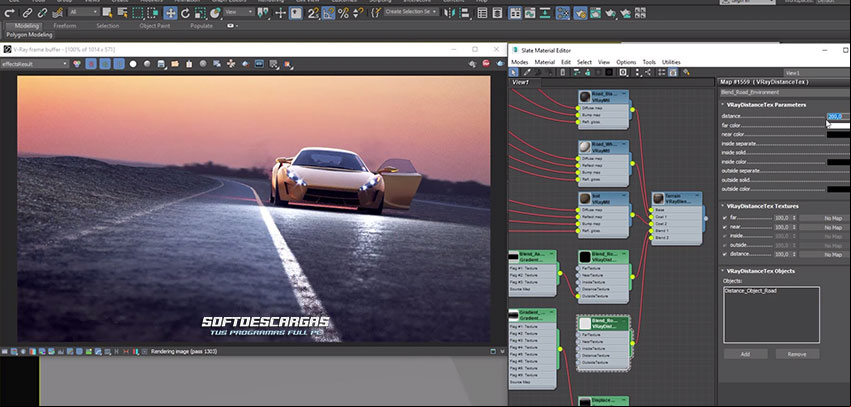Open Modes menu in Slate Material Editor

click(x=519, y=62)
